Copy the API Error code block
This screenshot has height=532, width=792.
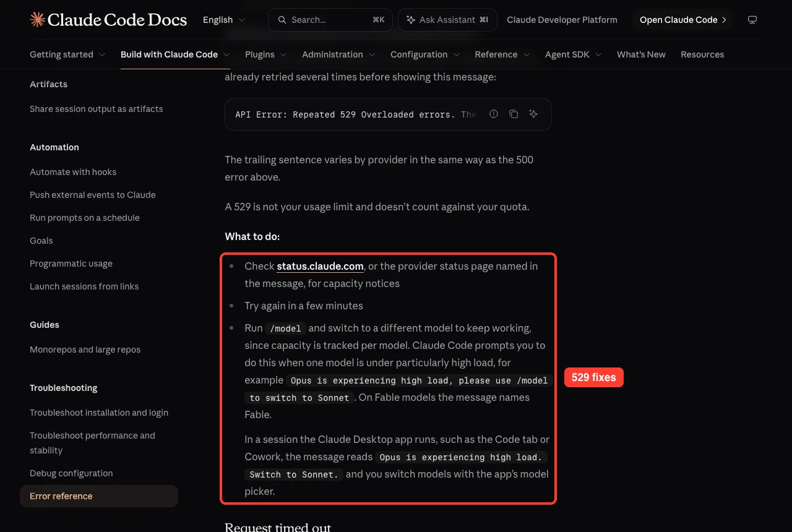[514, 114]
